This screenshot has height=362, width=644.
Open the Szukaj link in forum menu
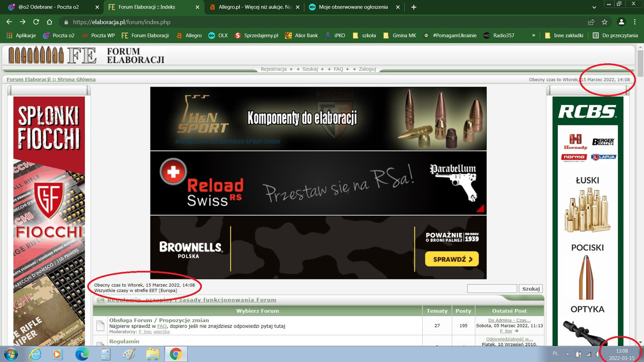pos(310,69)
